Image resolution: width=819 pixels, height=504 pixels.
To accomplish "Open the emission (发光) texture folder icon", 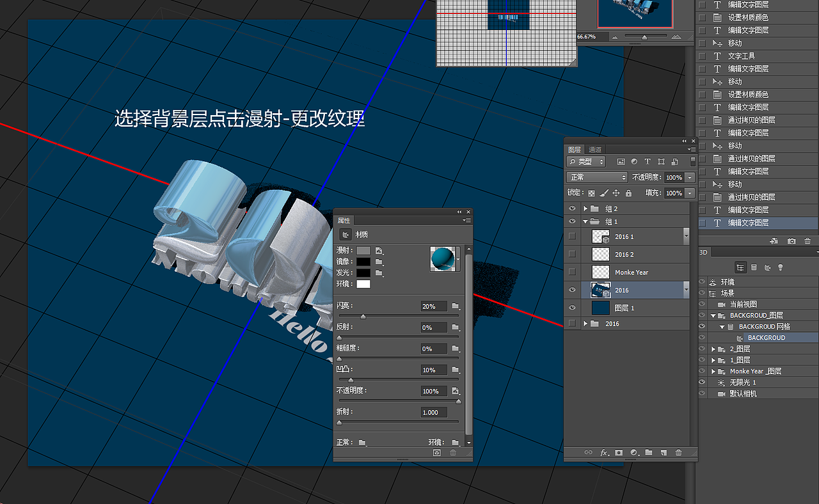I will [x=379, y=273].
